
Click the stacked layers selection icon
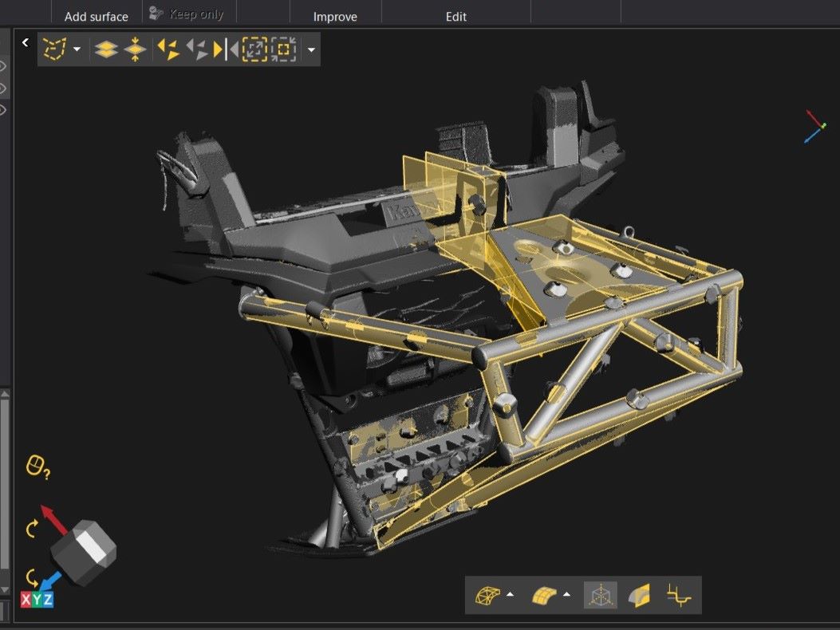(106, 49)
